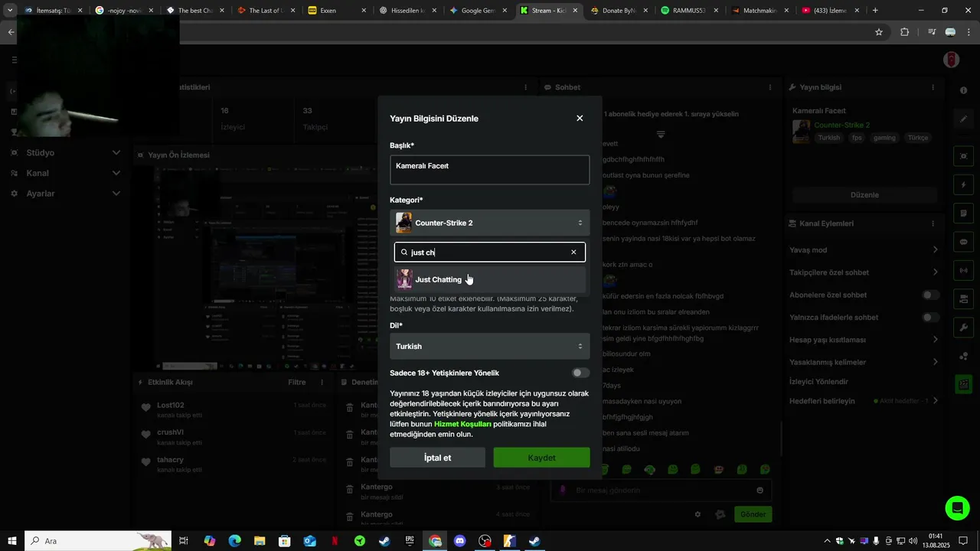
Task: Click the info icon in right toolbar
Action: (963, 90)
